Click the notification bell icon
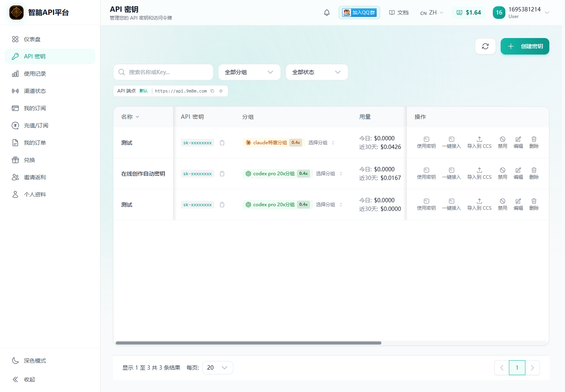Image resolution: width=565 pixels, height=392 pixels. (x=326, y=13)
